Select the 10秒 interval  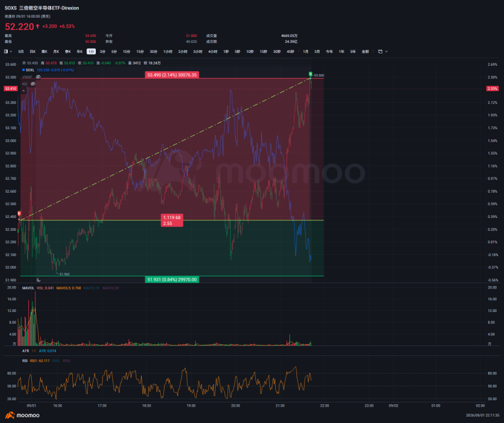tap(250, 51)
